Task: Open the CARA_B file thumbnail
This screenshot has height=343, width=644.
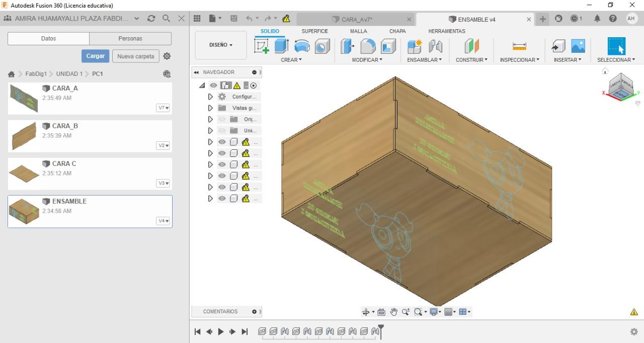Action: click(24, 136)
